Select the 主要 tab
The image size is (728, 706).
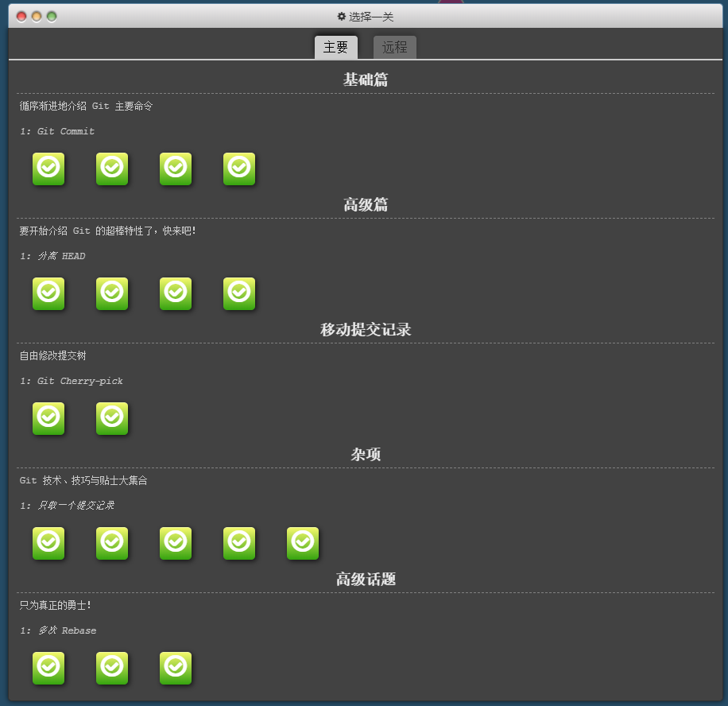click(x=336, y=47)
